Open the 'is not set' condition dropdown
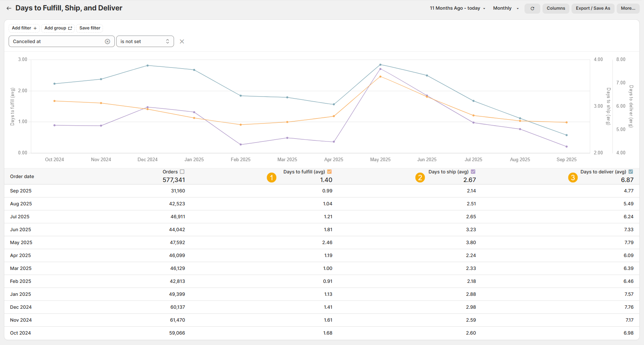Viewport: 644px width, 345px height. click(x=145, y=42)
